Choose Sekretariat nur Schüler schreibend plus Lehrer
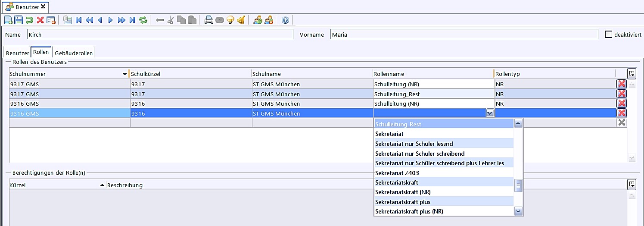Screen dimensions: 644x226 (x=444, y=163)
